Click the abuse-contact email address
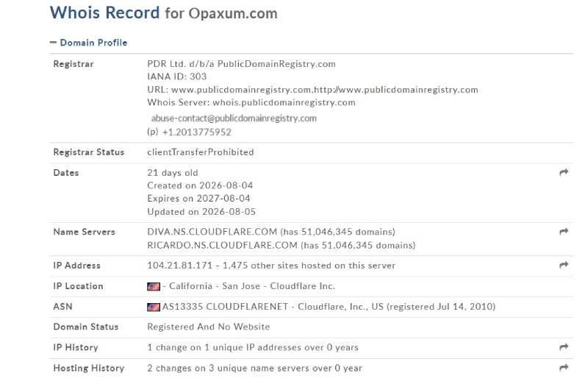Image resolution: width=588 pixels, height=384 pixels. pyautogui.click(x=234, y=118)
